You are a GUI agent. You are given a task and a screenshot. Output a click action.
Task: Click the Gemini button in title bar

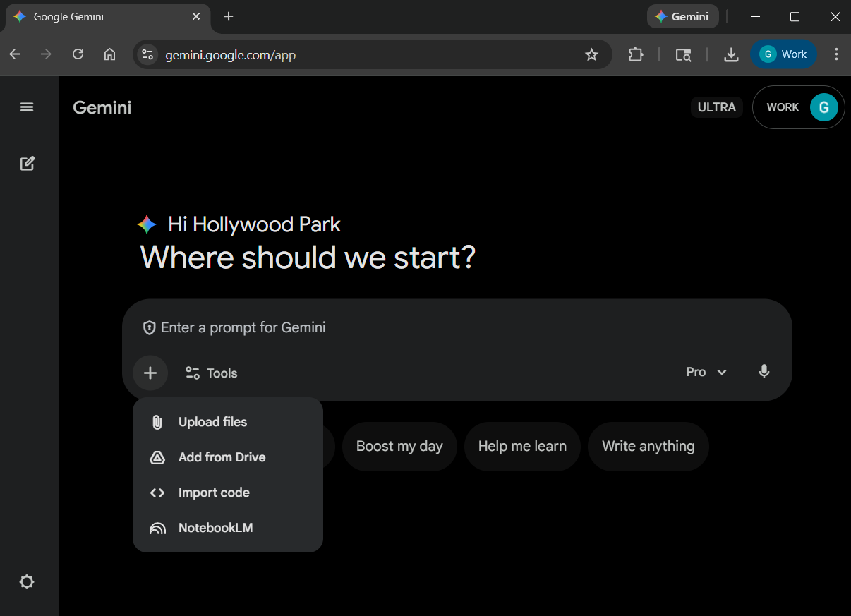[682, 16]
